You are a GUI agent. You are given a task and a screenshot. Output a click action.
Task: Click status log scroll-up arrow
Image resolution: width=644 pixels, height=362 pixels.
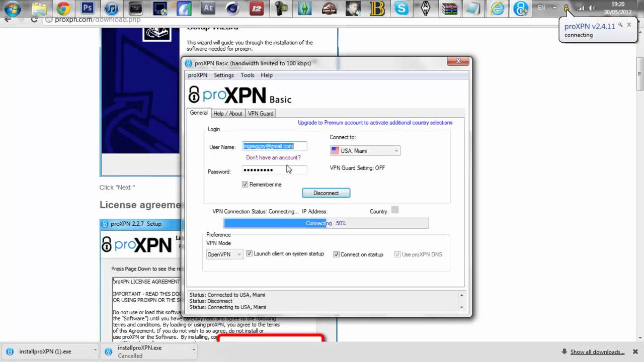click(x=461, y=295)
